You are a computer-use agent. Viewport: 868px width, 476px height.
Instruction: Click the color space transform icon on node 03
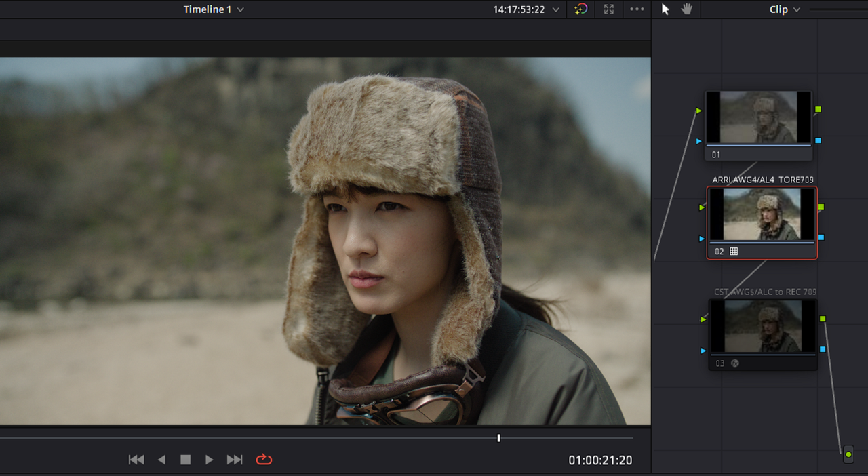pyautogui.click(x=734, y=363)
